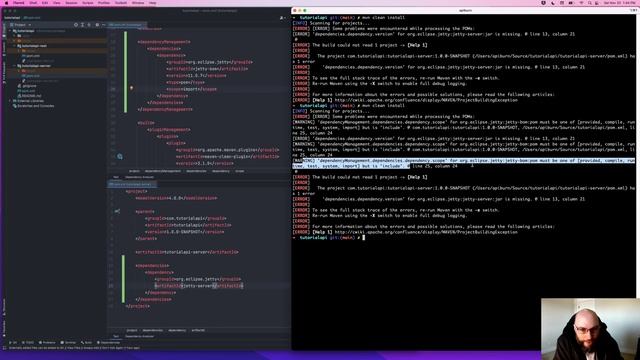This screenshot has width=640, height=360.
Task: Open last cwiki.apache.org link in terminal
Action: [x=426, y=232]
